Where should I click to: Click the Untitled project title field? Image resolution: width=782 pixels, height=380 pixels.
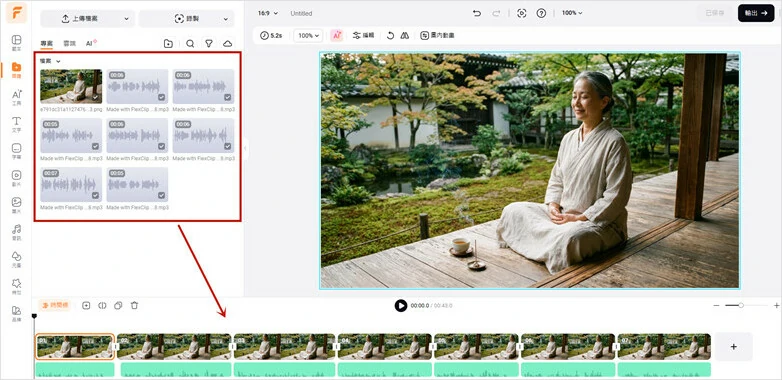(x=301, y=13)
